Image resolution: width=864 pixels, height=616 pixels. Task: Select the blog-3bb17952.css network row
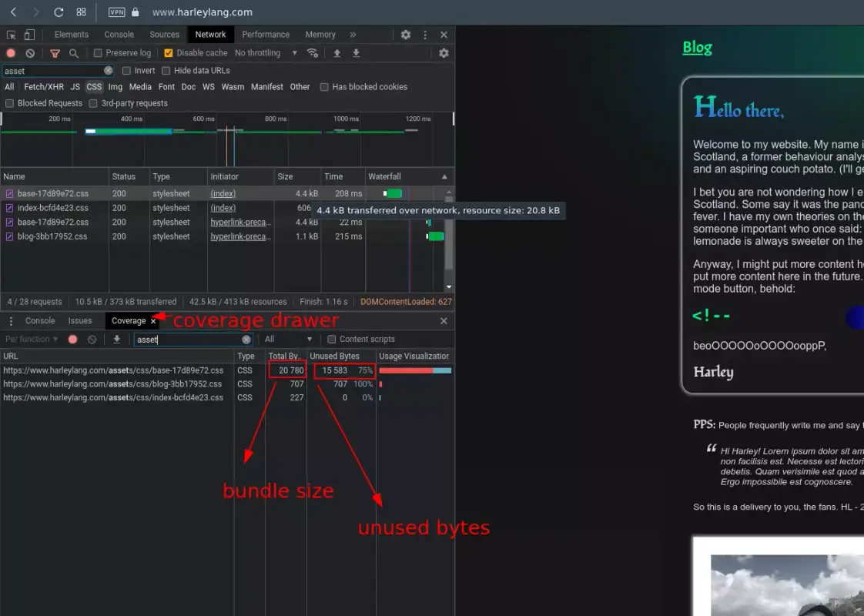[x=223, y=236]
